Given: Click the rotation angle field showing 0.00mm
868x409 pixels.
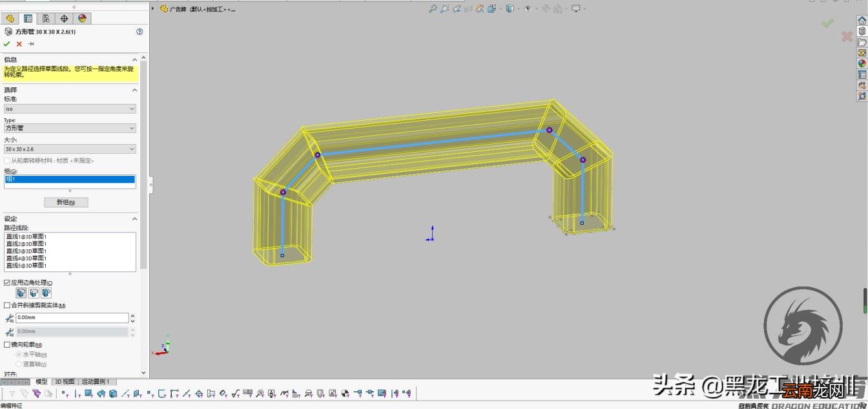Looking at the screenshot, I should click(72, 318).
